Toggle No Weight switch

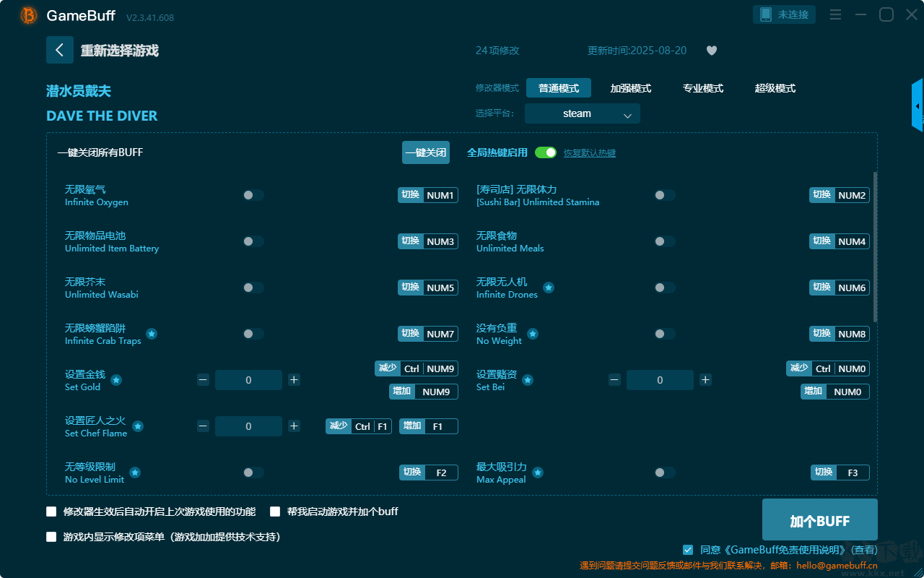tap(665, 334)
